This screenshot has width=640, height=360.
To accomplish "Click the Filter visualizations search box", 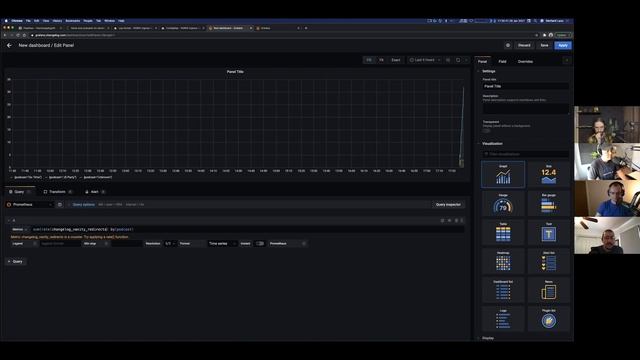I will tap(526, 154).
